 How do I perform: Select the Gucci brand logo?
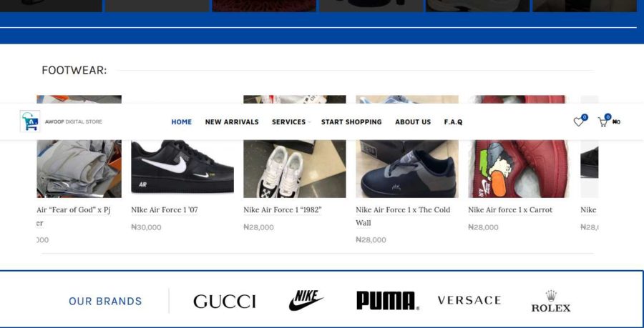[224, 302]
